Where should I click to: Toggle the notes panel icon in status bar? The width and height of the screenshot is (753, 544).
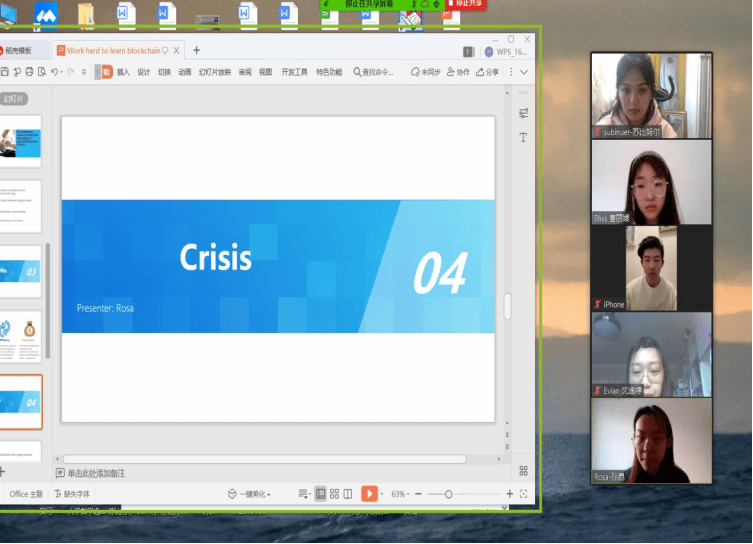coord(304,494)
